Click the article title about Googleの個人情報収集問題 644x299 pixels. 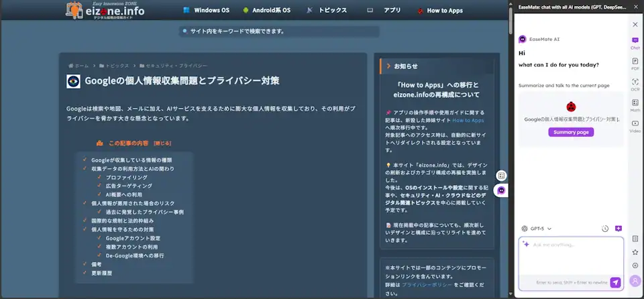(x=182, y=80)
